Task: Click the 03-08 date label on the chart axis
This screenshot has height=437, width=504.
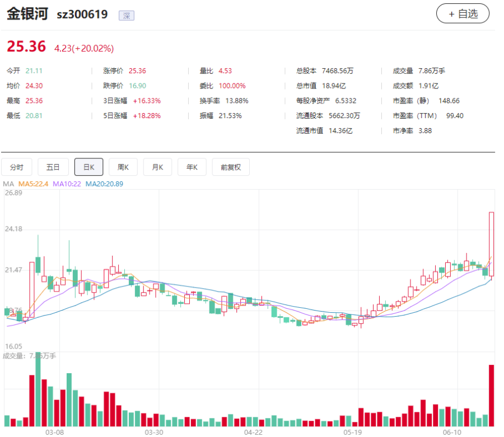Action: [x=55, y=432]
